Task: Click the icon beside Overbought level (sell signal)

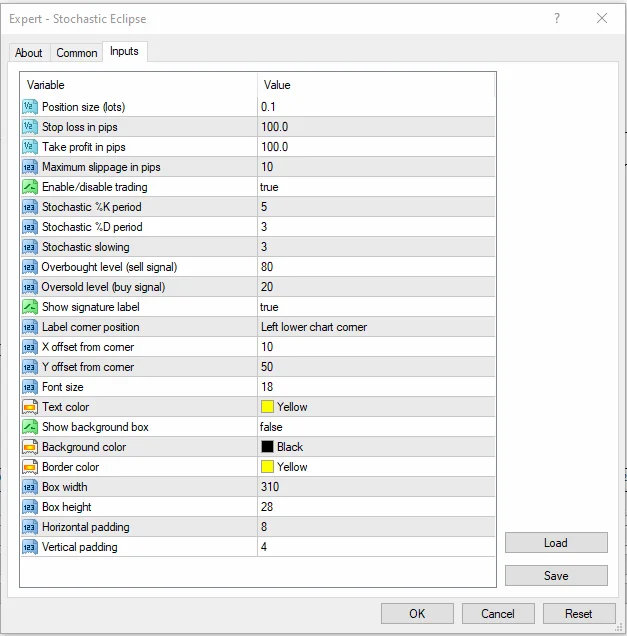Action: click(30, 267)
